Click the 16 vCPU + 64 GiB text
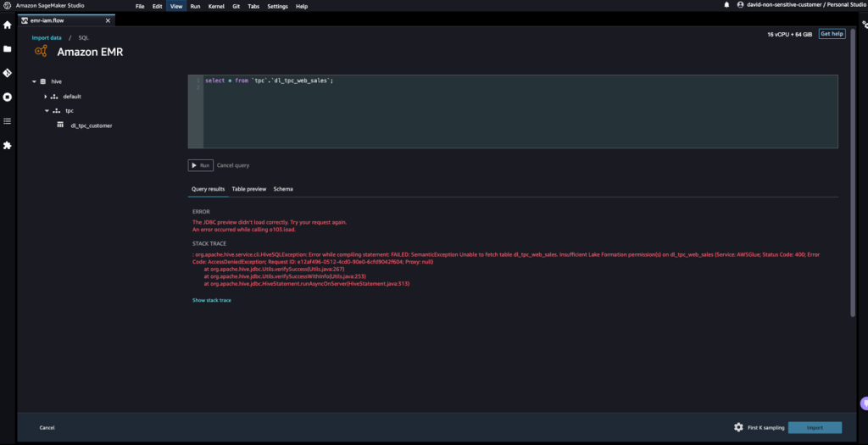 click(x=789, y=34)
